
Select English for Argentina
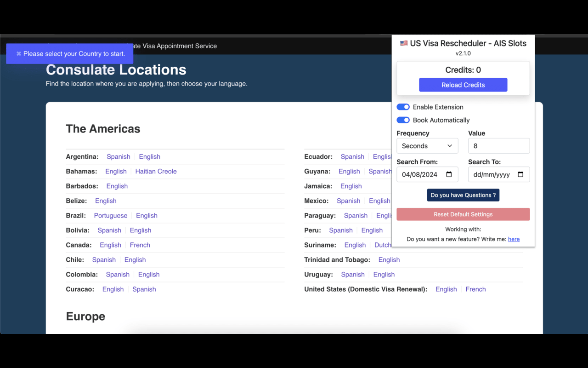150,157
